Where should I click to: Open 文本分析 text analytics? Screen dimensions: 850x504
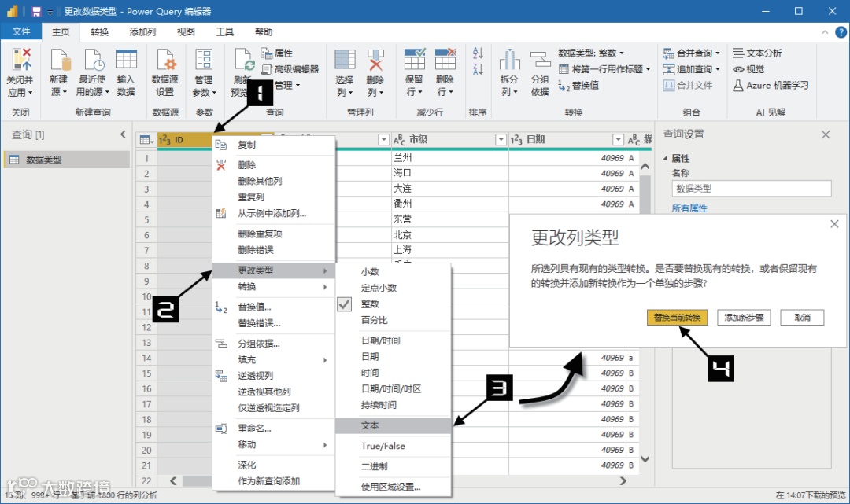pyautogui.click(x=757, y=53)
